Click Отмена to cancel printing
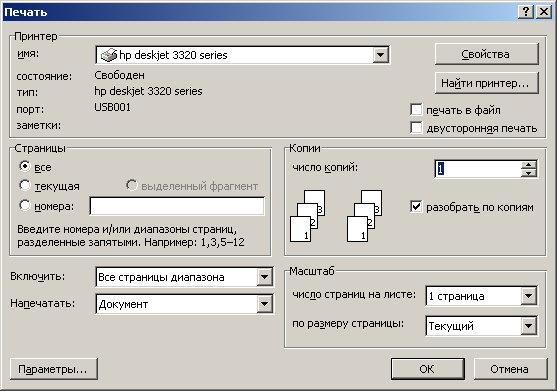557x391 pixels. [510, 369]
